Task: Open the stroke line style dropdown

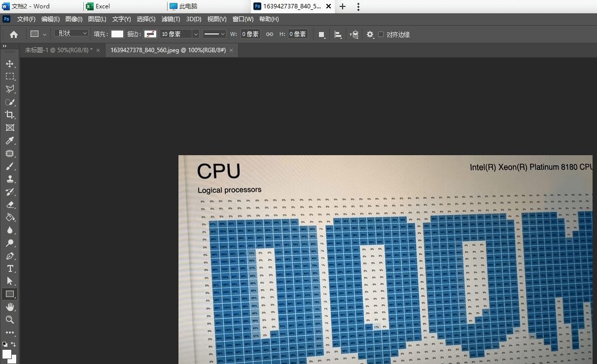Action: pyautogui.click(x=214, y=34)
